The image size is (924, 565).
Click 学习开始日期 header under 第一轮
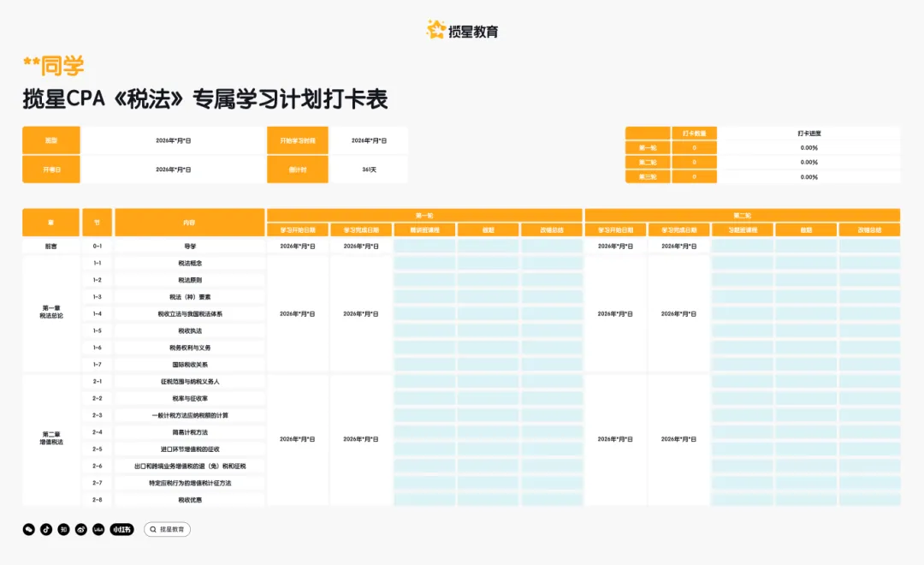pos(298,229)
